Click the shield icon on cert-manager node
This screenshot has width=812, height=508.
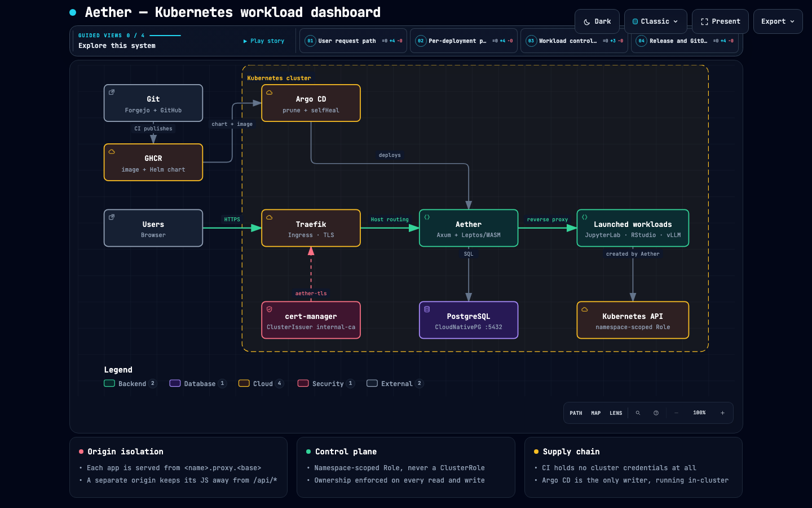270,309
